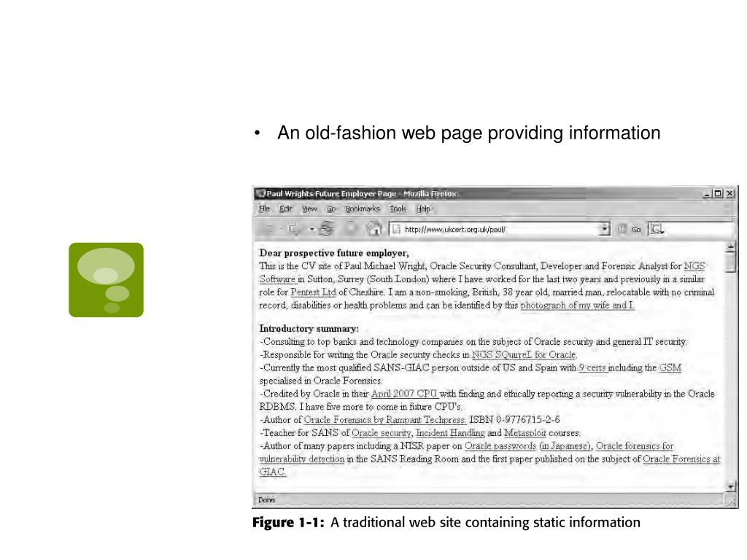Click the URL field showing ukcert.org.uk/paul/

coord(500,230)
